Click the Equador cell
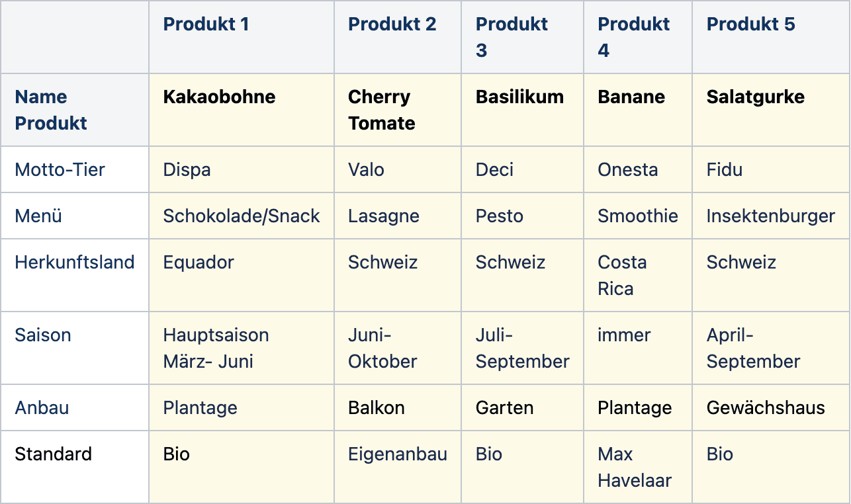This screenshot has height=504, width=851. (x=242, y=275)
